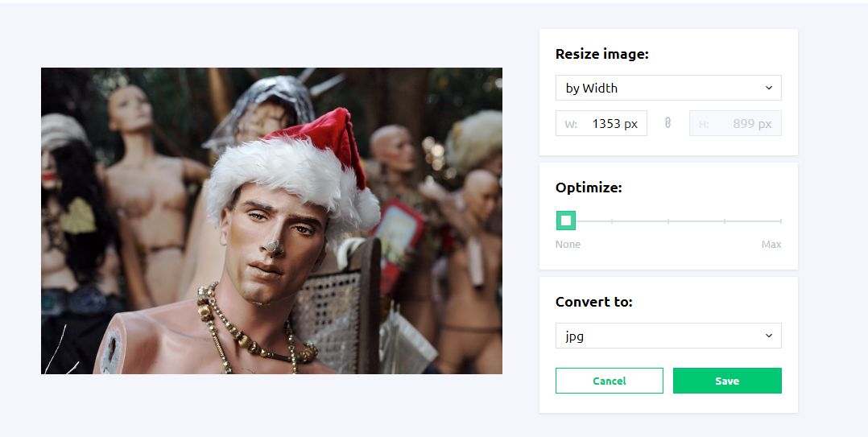Set Optimize slider to the second tick mark
This screenshot has height=437, width=868.
[x=612, y=221]
